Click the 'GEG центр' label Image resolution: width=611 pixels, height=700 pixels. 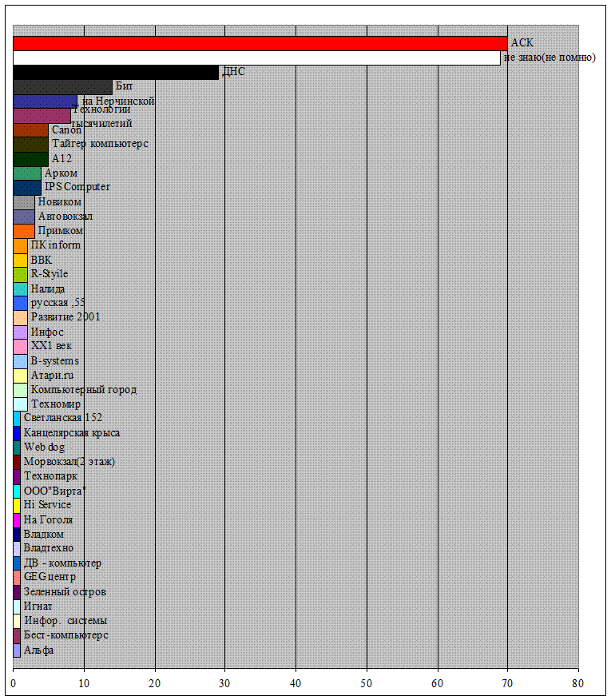point(50,577)
